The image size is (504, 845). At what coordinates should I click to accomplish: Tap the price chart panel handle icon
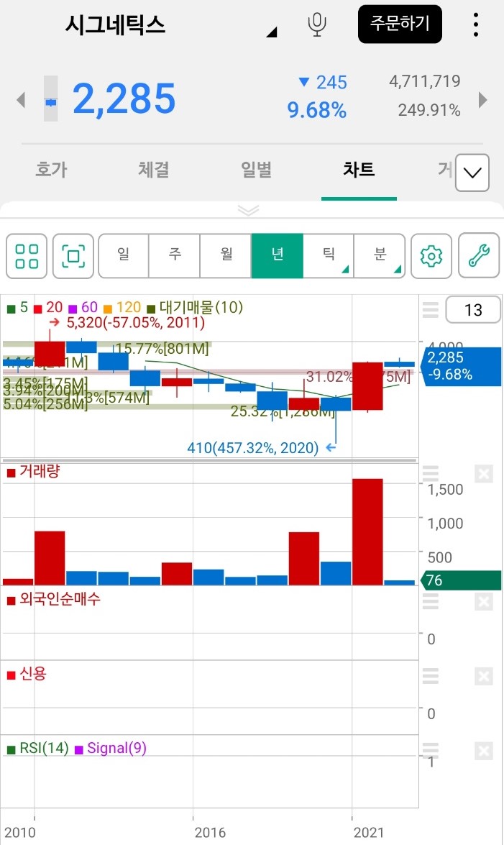430,310
